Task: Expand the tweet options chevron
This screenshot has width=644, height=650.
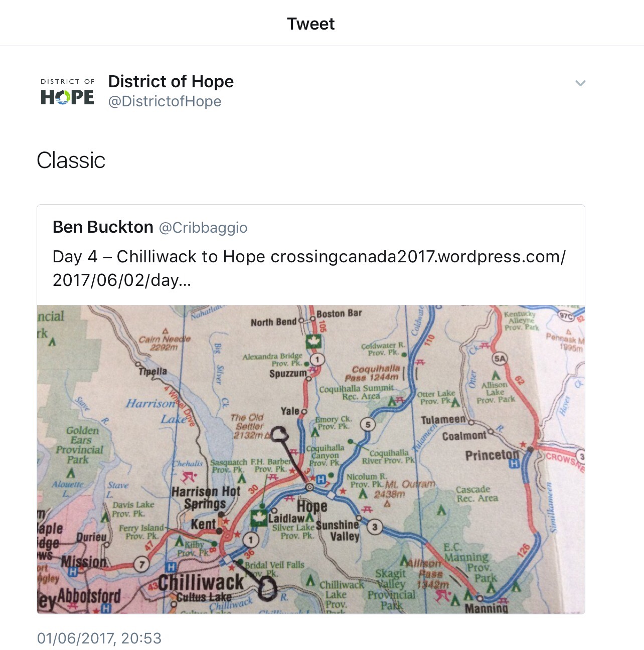Action: tap(580, 83)
